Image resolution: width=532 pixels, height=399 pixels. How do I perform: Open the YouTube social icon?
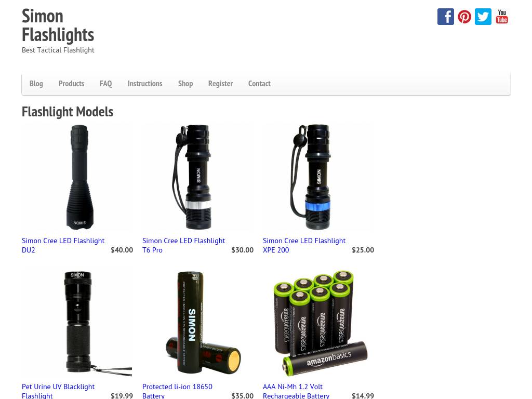[x=501, y=17]
